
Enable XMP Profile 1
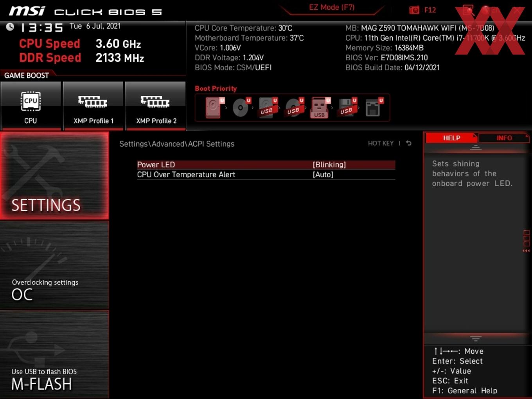(93, 106)
